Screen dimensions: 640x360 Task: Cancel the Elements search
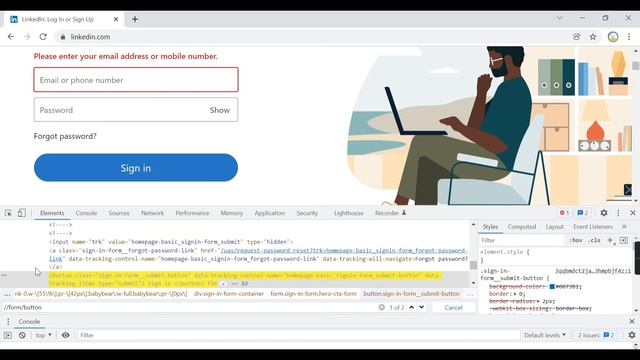pyautogui.click(x=453, y=307)
